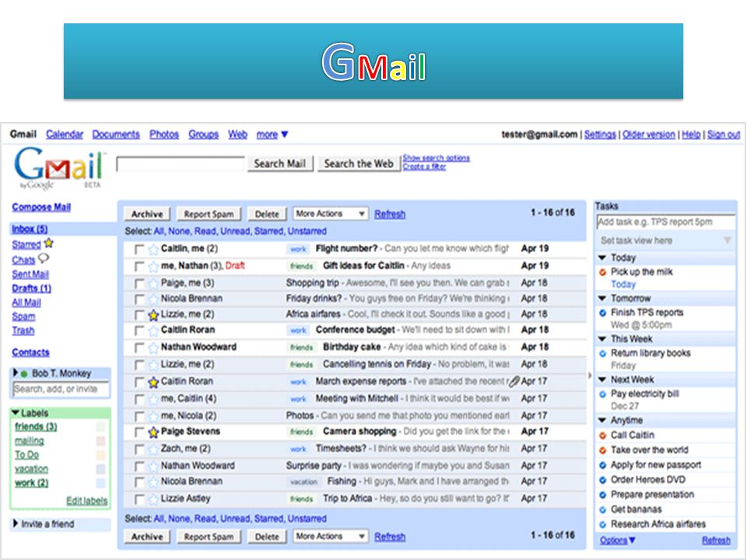Image resolution: width=747 pixels, height=560 pixels.
Task: Open the Inbox (5) folder
Action: click(x=30, y=229)
